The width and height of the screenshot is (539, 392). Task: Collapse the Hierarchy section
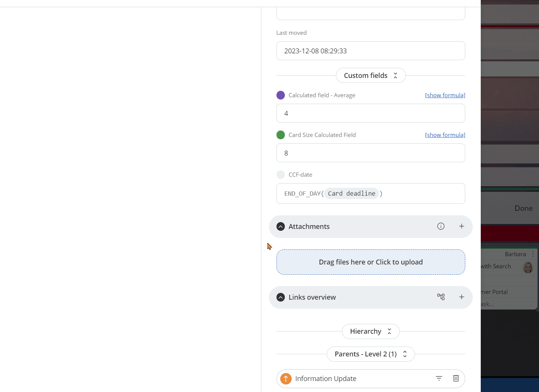pyautogui.click(x=371, y=331)
